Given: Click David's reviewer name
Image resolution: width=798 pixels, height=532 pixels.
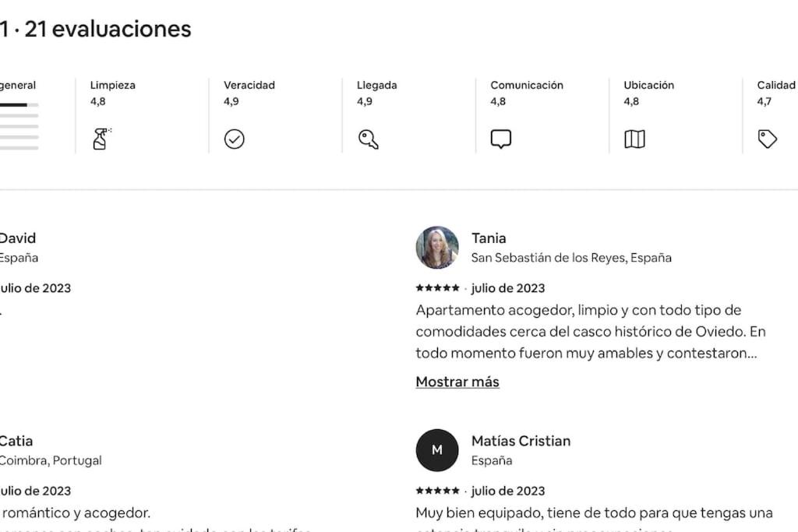Looking at the screenshot, I should pos(17,238).
